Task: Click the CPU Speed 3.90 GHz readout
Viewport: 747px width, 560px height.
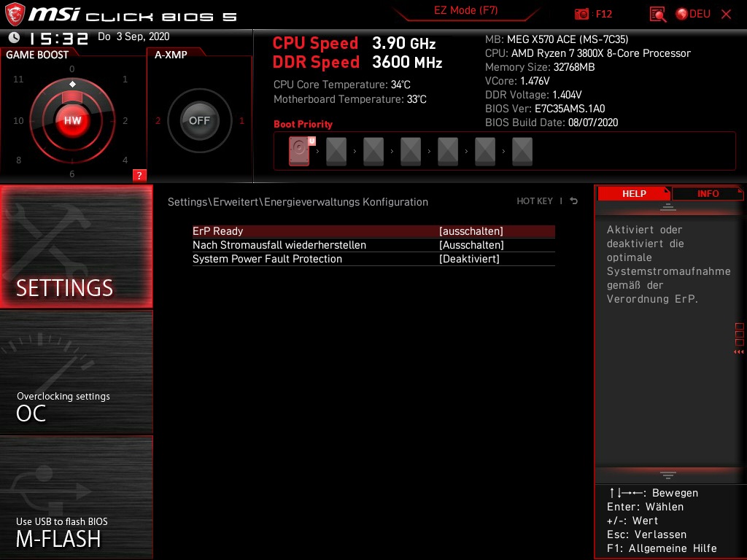Action: click(354, 43)
